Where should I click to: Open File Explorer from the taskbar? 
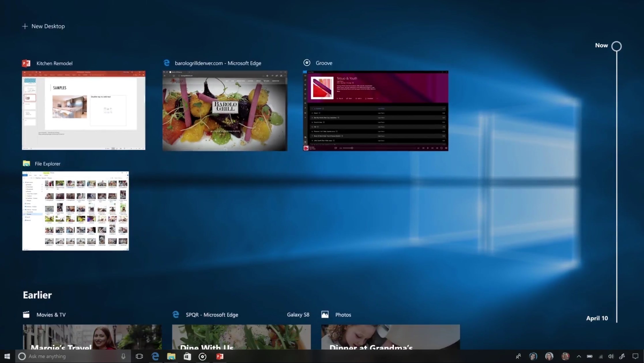[x=171, y=356]
